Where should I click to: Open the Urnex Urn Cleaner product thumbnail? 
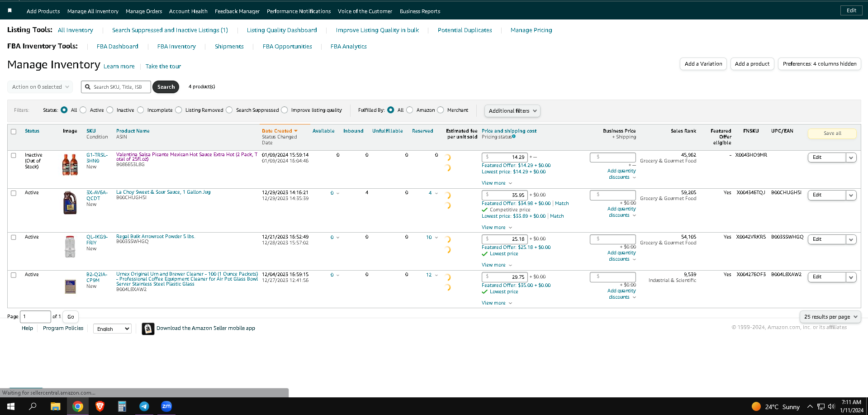coord(70,286)
